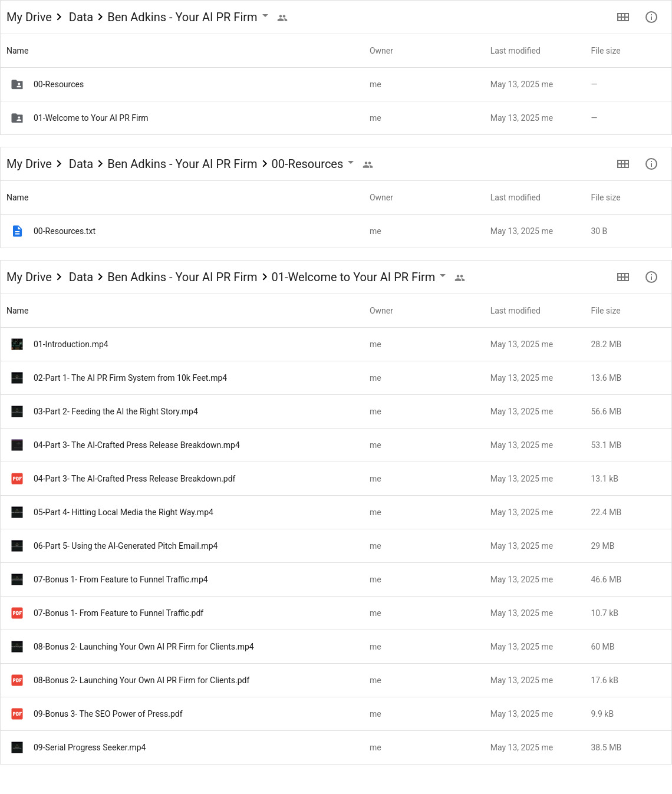Select 05-Part 4- Hitting Local Media the Right Way.mp4

coord(336,512)
